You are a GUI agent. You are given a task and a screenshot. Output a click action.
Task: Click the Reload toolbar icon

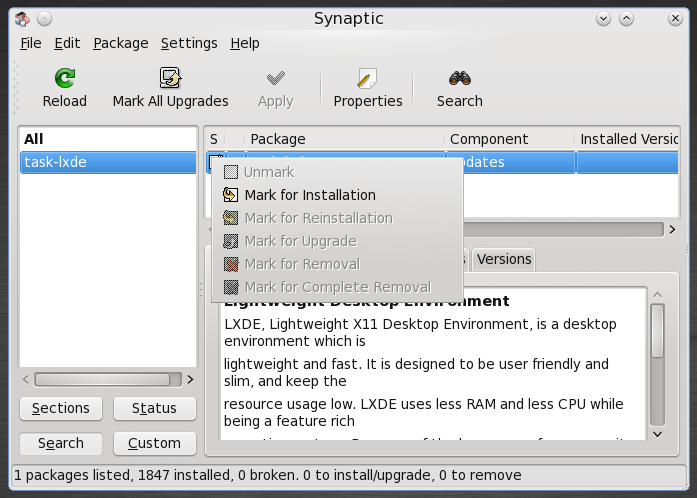coord(65,78)
